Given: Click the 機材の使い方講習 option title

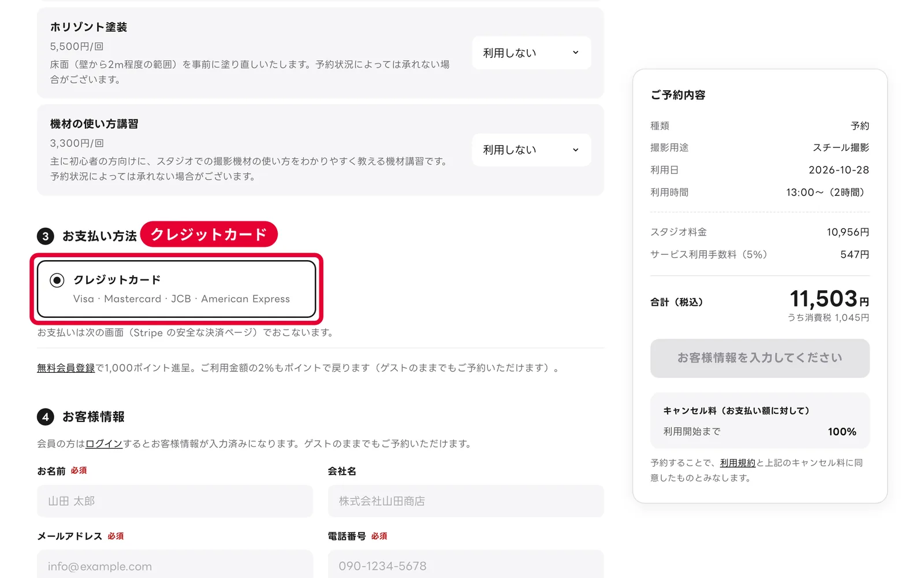Looking at the screenshot, I should (94, 124).
